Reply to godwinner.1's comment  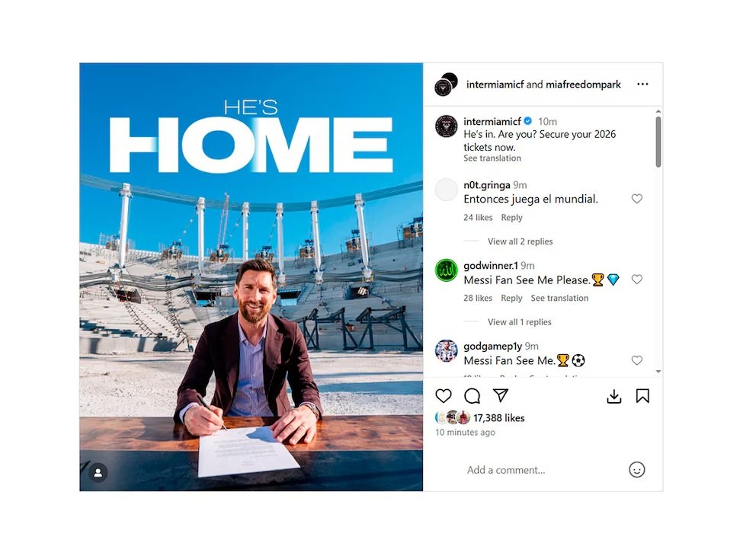[511, 299]
